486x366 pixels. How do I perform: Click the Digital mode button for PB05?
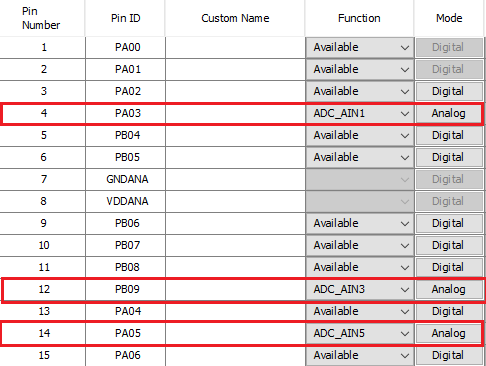click(x=449, y=157)
